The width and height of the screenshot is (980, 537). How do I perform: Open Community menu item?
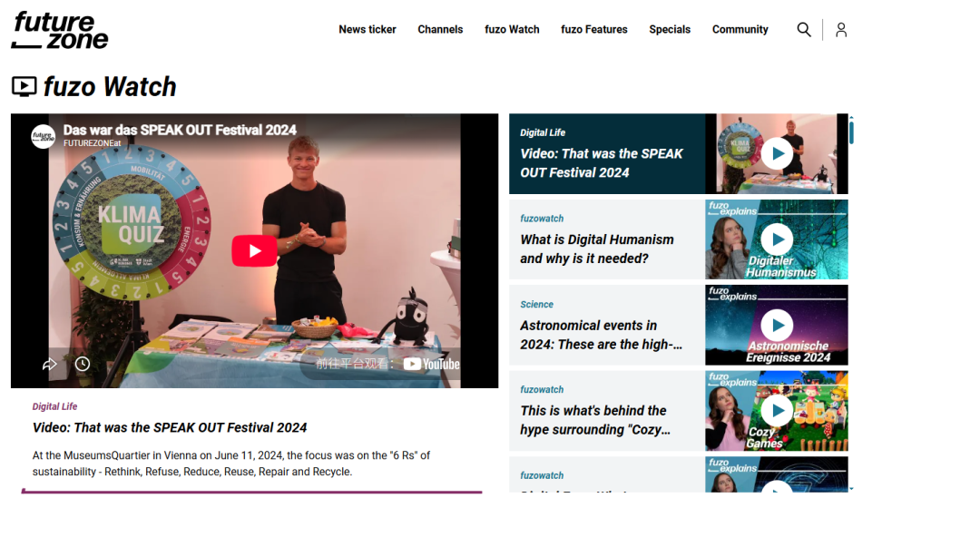740,29
